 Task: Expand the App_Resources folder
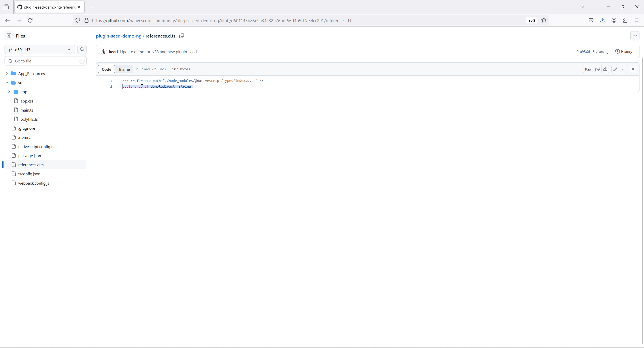(7, 74)
